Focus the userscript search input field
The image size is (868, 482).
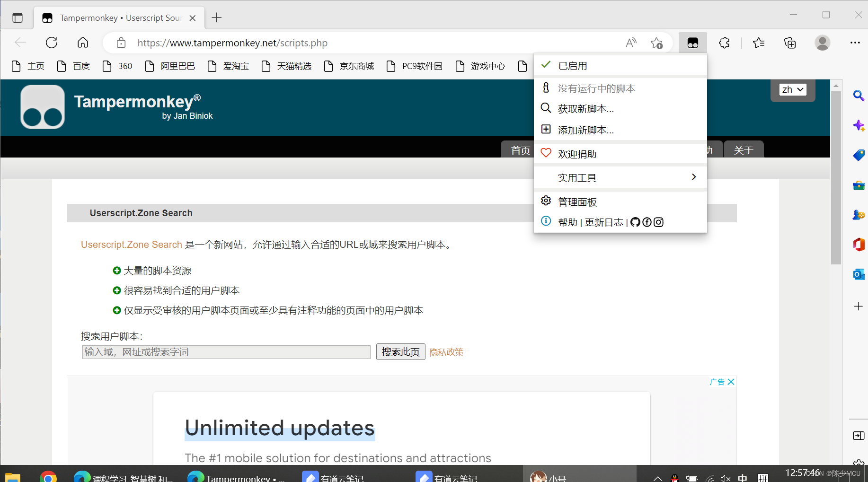(226, 352)
